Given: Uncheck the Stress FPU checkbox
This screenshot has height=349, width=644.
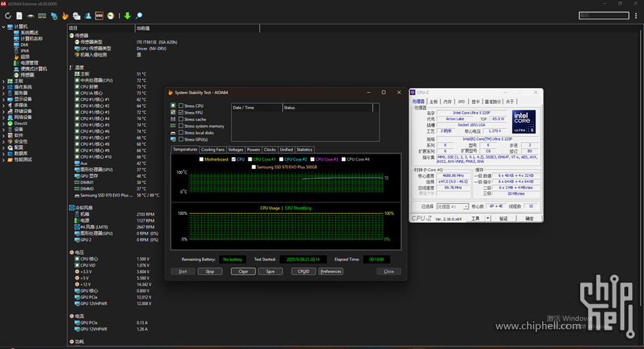Looking at the screenshot, I should click(181, 112).
